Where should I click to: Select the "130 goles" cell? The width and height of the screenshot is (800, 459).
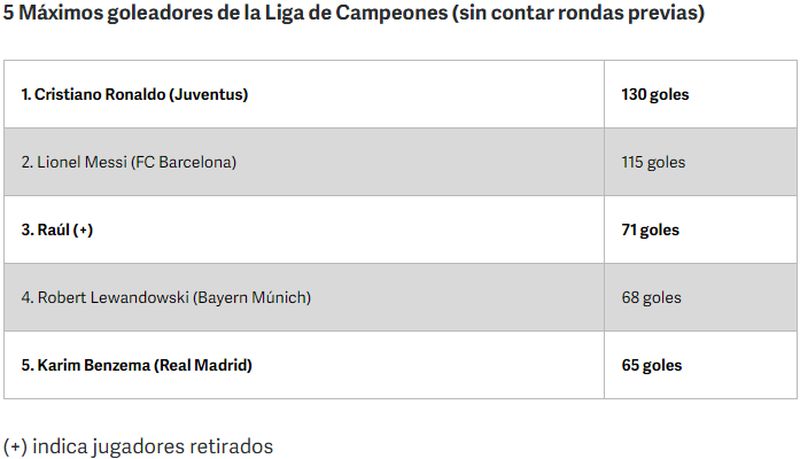(x=655, y=94)
